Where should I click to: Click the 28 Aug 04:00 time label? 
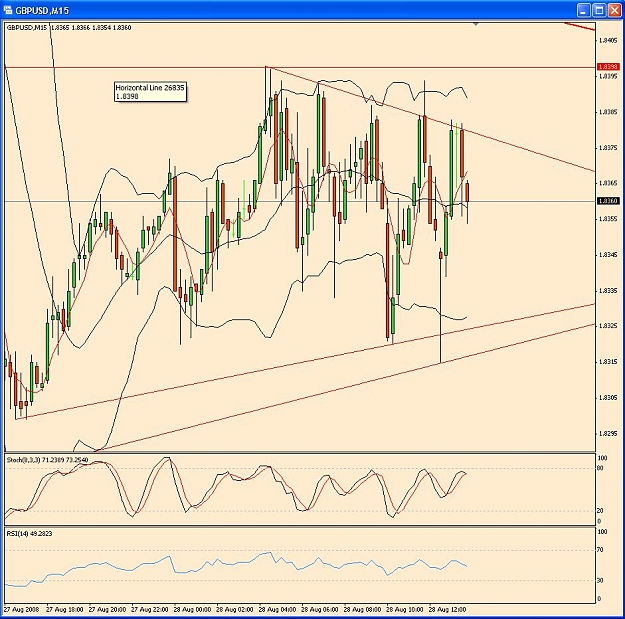coord(277,609)
